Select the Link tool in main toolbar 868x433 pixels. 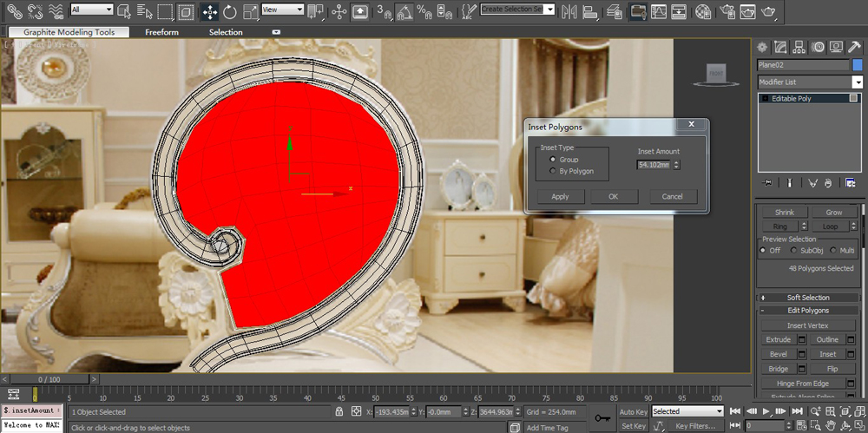tap(15, 10)
